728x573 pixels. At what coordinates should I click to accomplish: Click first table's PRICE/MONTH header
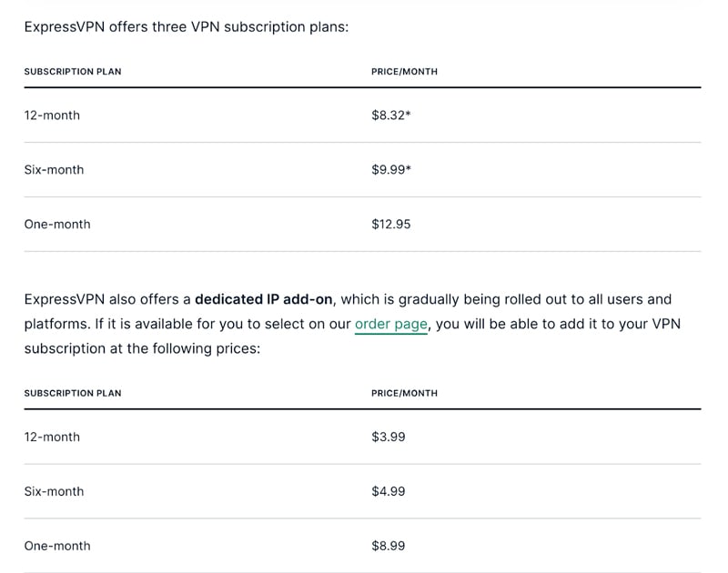pyautogui.click(x=404, y=72)
